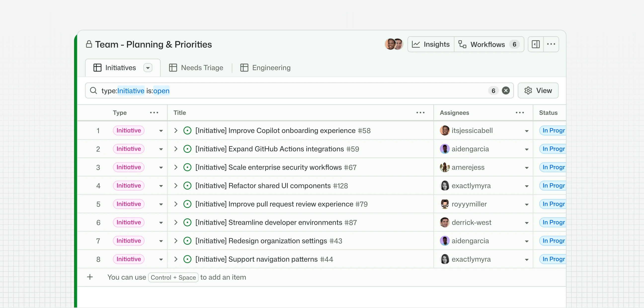This screenshot has width=644, height=308.
Task: Click the plus icon to add an item
Action: [90, 277]
